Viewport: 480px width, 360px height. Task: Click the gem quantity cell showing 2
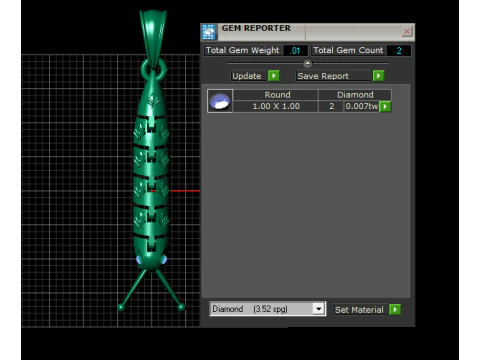pos(331,106)
